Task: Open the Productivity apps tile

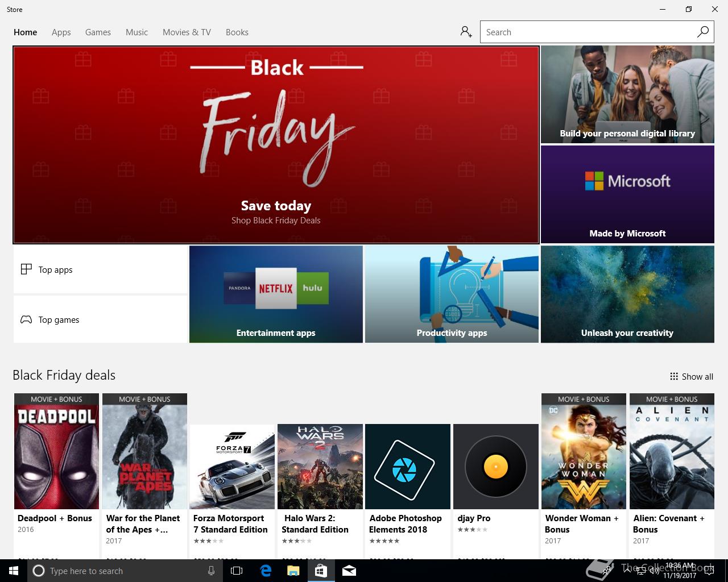Action: (x=452, y=294)
